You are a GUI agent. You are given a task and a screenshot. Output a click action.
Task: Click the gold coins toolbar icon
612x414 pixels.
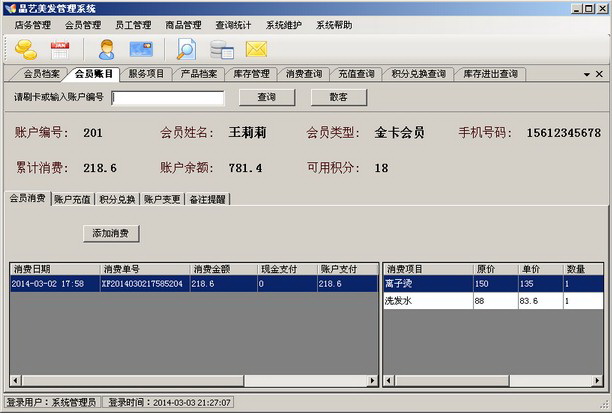[x=26, y=50]
